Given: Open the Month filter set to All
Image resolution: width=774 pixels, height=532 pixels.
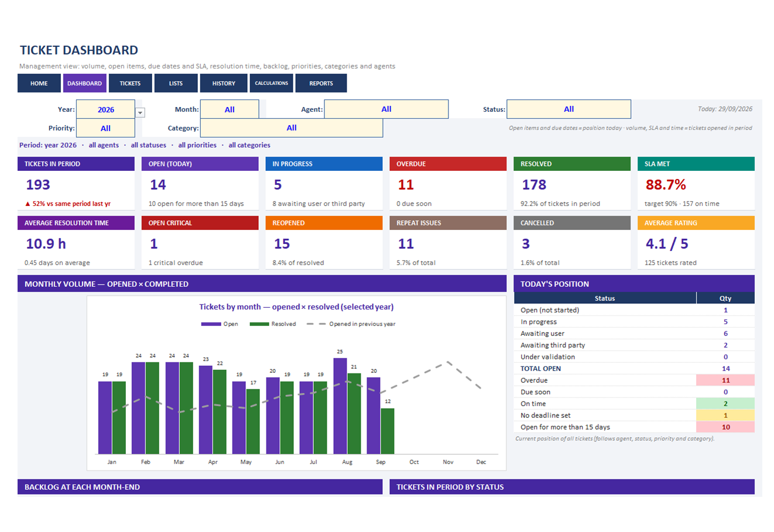Looking at the screenshot, I should (230, 109).
